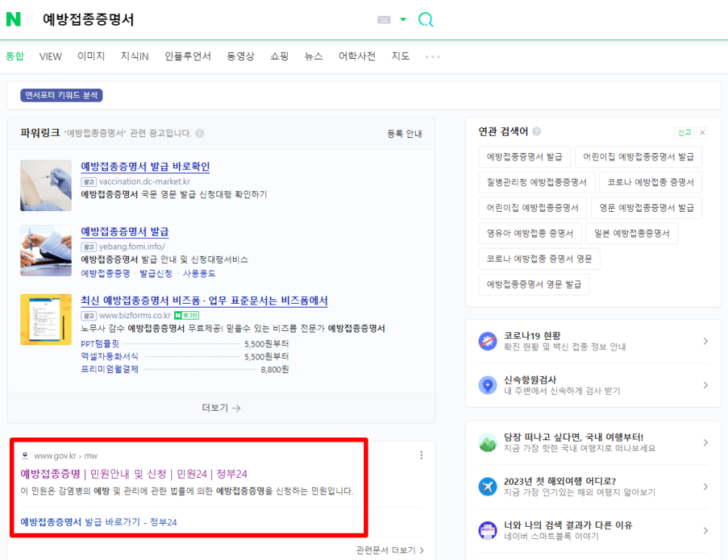The height and width of the screenshot is (560, 728).
Task: Expand more tabs with the ellipsis
Action: point(433,57)
